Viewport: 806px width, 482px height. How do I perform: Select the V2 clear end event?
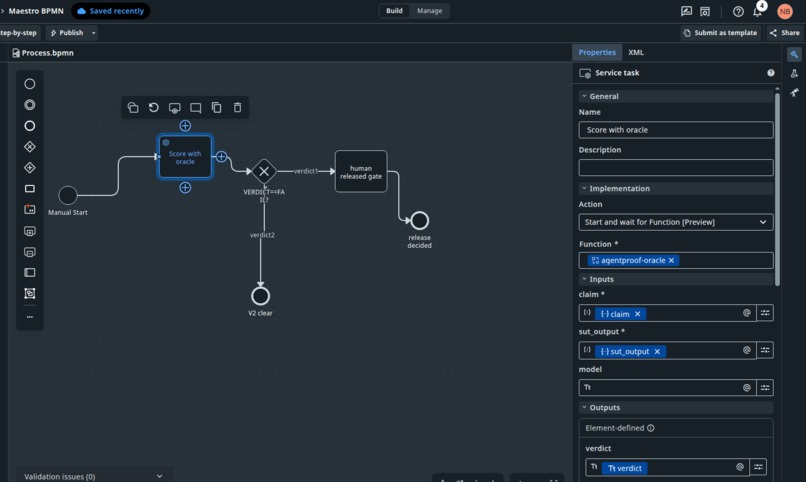(x=261, y=296)
